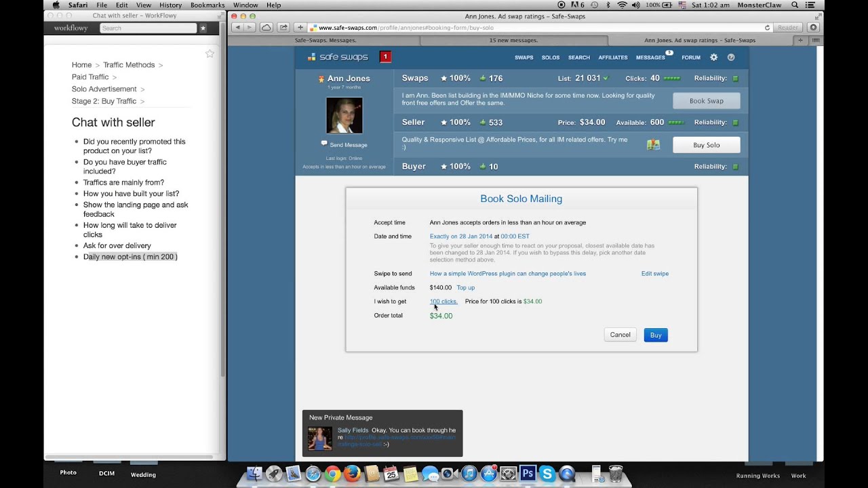The height and width of the screenshot is (488, 868).
Task: Click the map icon beside Buy Solo
Action: pos(653,145)
